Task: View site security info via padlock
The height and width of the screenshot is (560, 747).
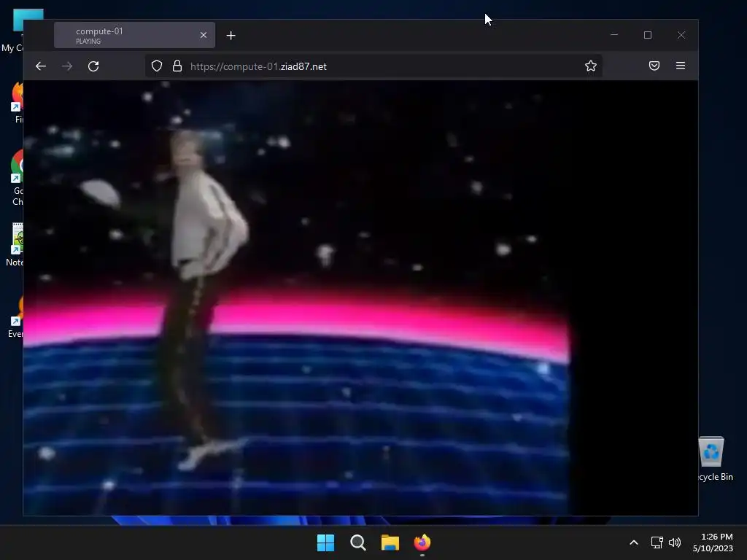Action: tap(177, 66)
